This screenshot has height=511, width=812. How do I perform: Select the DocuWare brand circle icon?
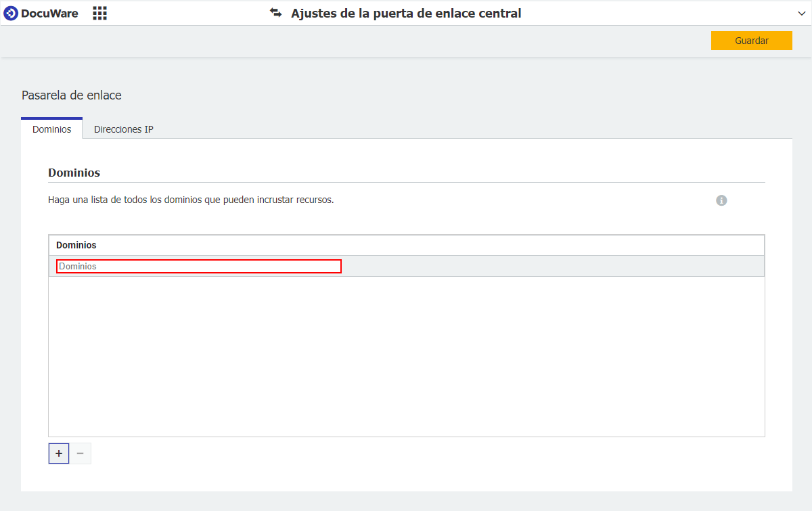coord(11,12)
